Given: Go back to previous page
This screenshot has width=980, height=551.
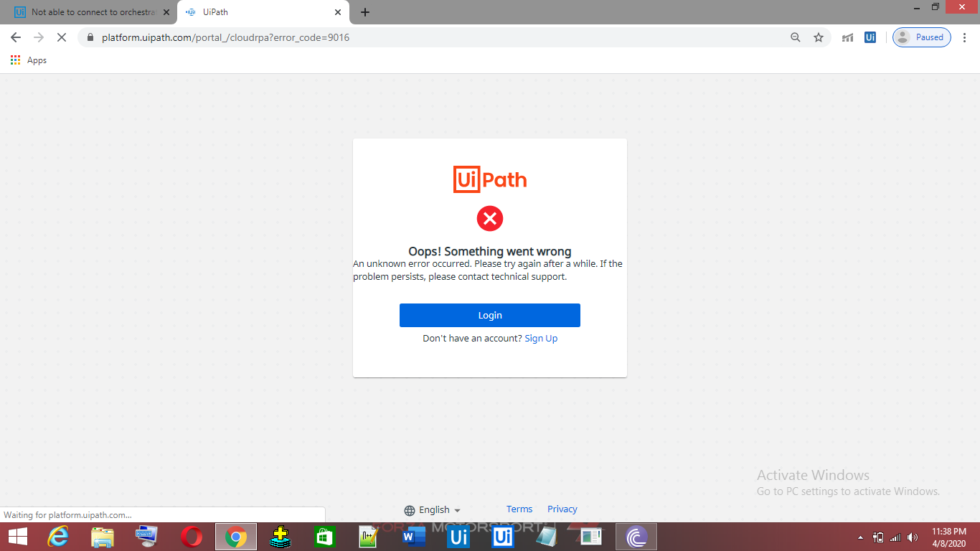Looking at the screenshot, I should (x=16, y=37).
